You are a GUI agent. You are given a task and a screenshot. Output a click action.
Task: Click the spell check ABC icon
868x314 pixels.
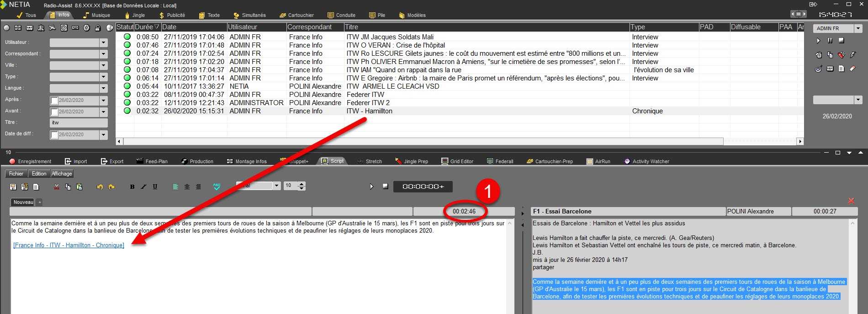(x=217, y=186)
